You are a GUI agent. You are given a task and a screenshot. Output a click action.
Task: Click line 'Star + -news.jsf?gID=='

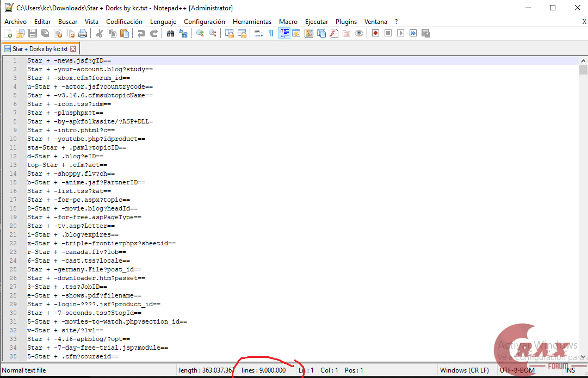click(x=69, y=61)
